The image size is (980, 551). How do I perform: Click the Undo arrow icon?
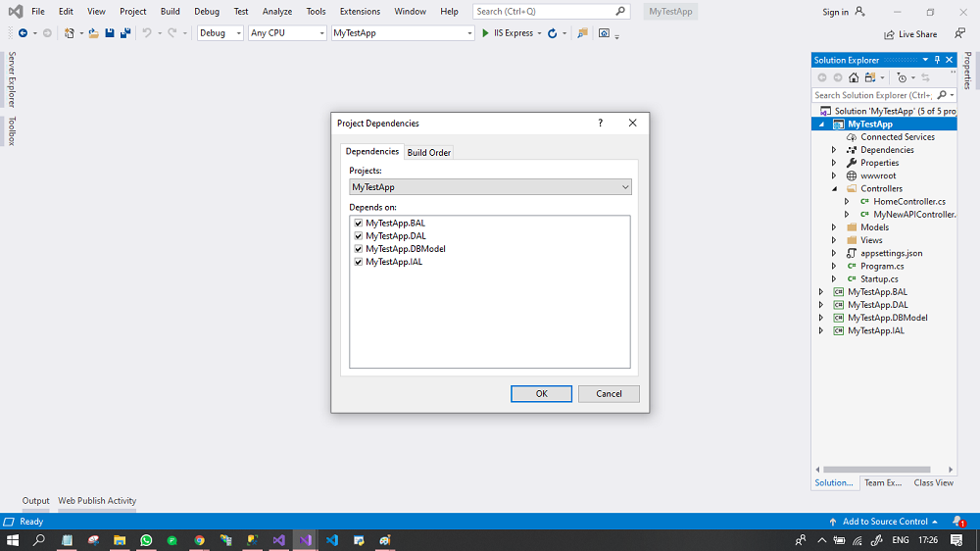pyautogui.click(x=147, y=33)
